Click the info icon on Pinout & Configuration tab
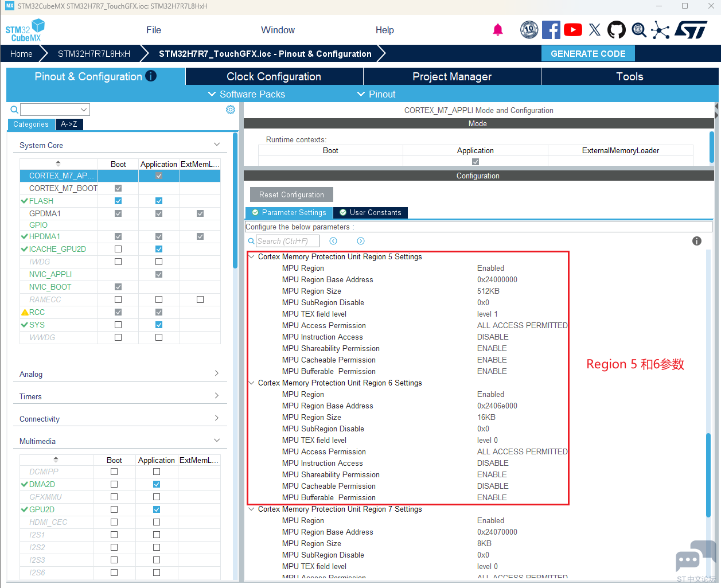The height and width of the screenshot is (588, 721). coord(151,76)
